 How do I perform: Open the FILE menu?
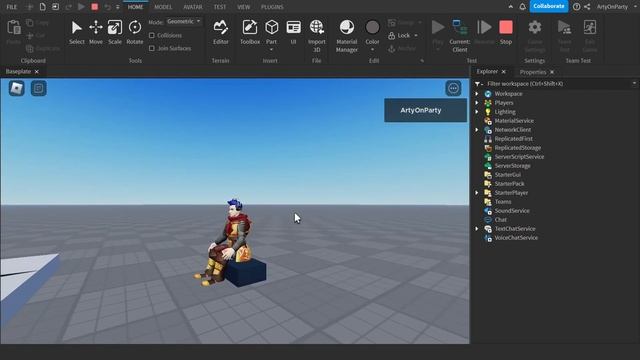[12, 7]
